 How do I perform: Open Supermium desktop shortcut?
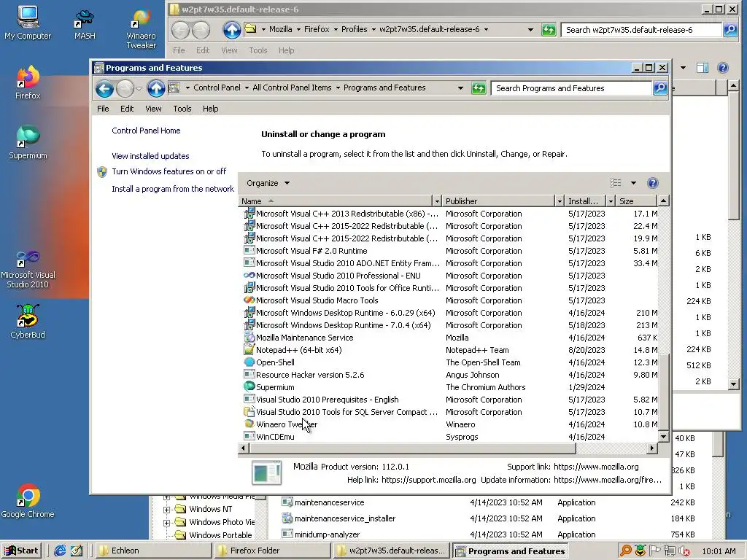coord(28,142)
